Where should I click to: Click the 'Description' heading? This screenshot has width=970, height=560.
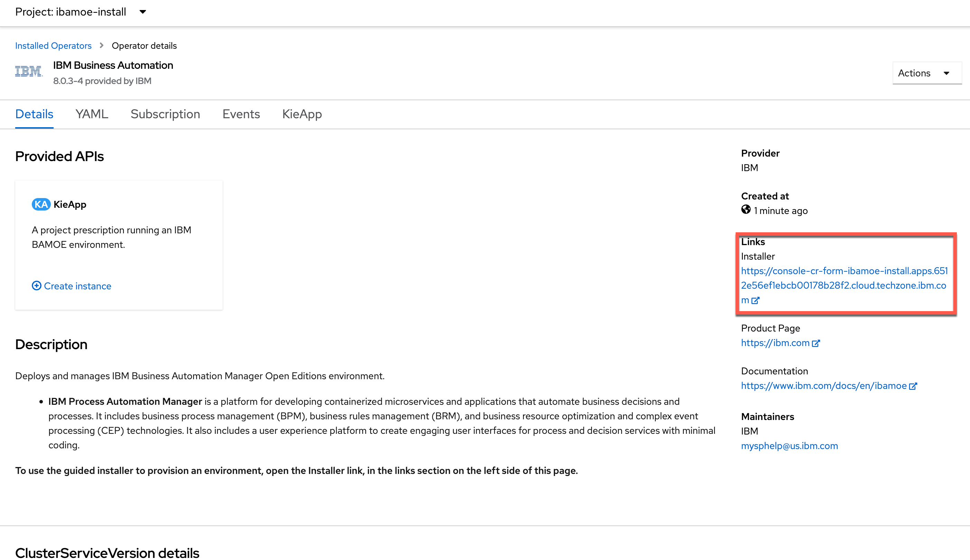click(x=51, y=344)
